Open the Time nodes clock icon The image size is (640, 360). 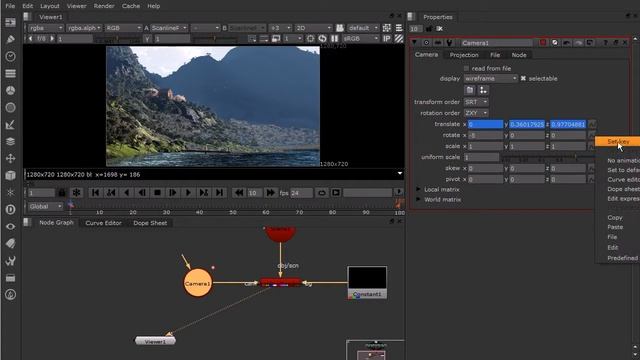(x=10, y=56)
